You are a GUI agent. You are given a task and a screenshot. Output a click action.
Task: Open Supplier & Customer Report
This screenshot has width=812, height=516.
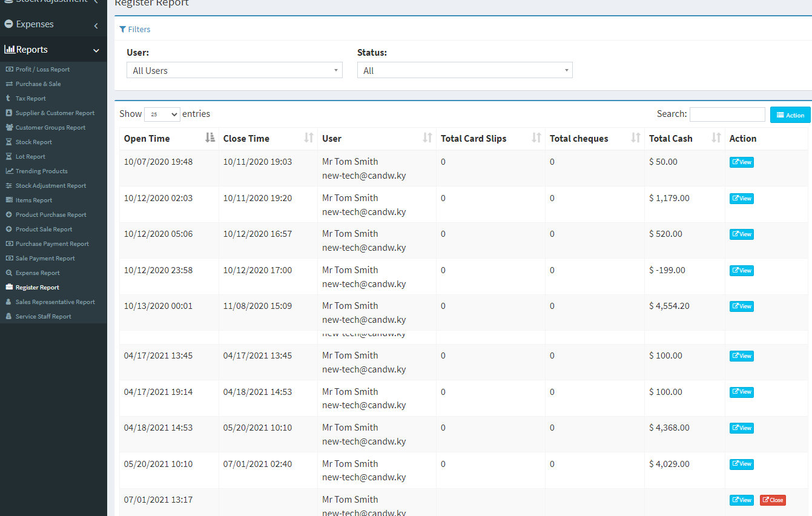coord(55,113)
